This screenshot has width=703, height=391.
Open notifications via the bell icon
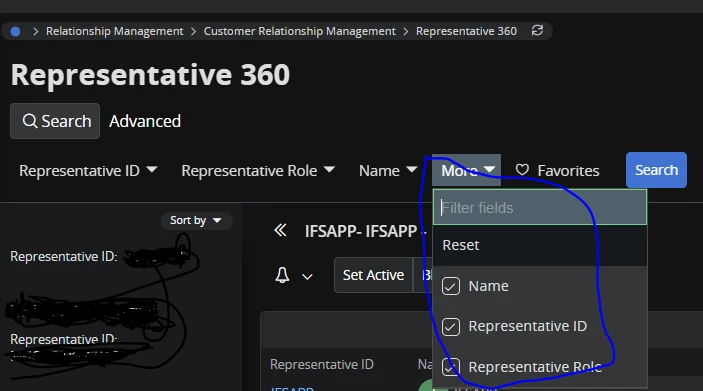282,275
